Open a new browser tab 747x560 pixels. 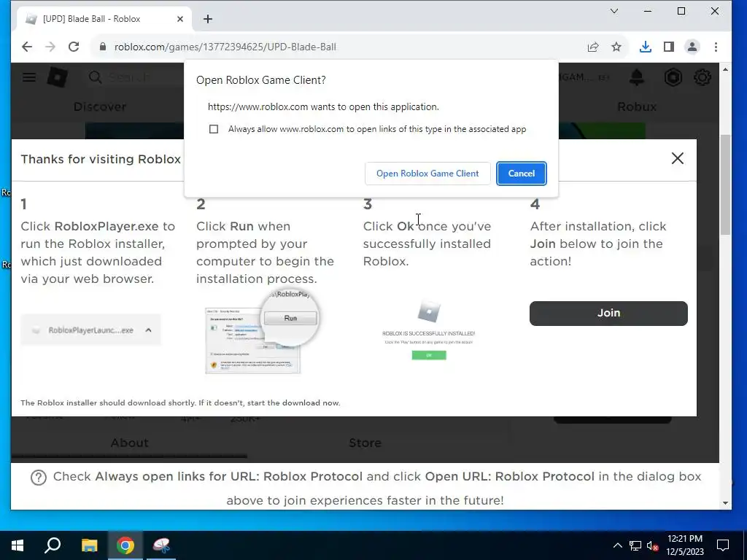pos(208,19)
